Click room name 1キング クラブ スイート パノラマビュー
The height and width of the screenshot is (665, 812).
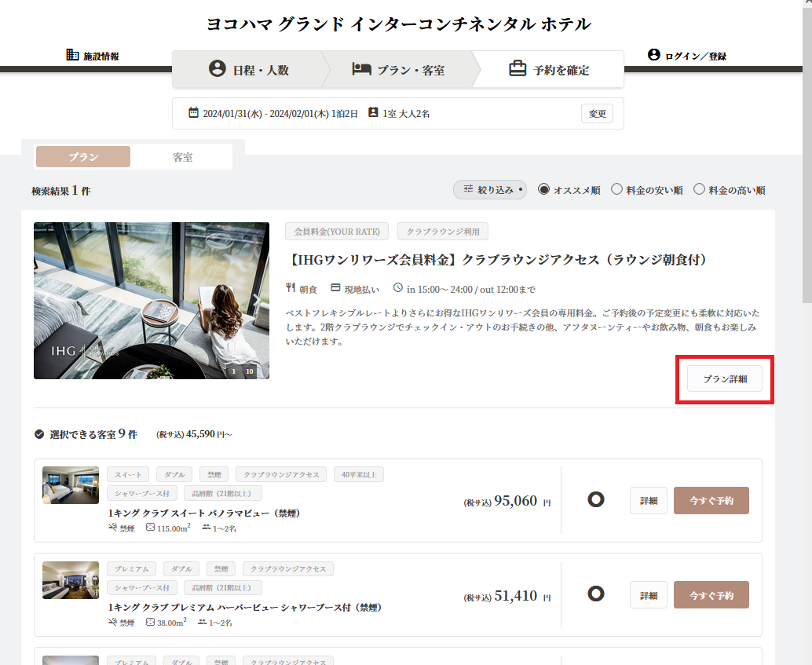[x=204, y=513]
